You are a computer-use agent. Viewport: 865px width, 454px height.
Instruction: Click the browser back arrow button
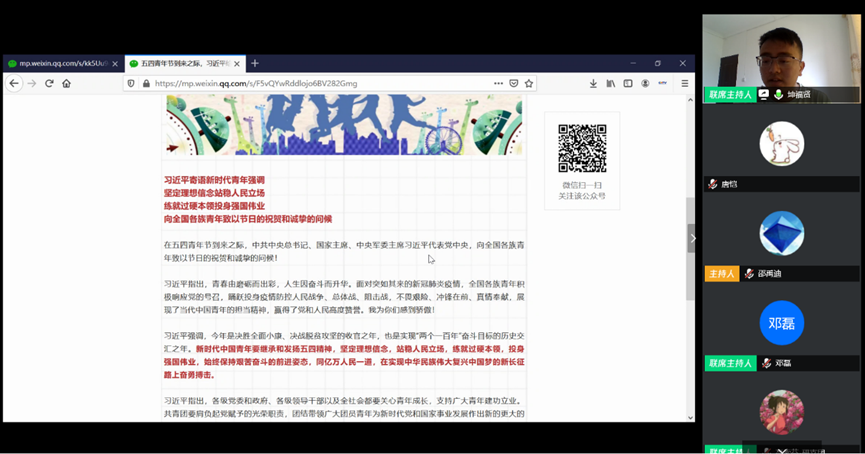point(14,84)
